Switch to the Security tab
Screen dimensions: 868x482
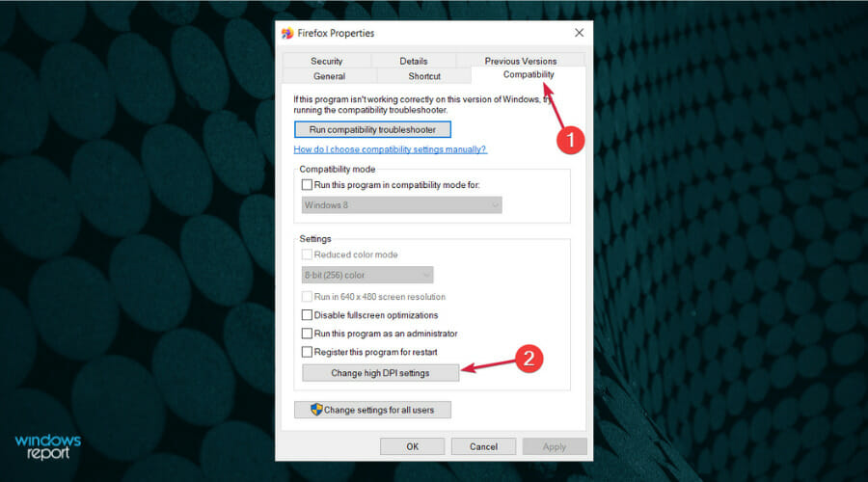pos(327,61)
